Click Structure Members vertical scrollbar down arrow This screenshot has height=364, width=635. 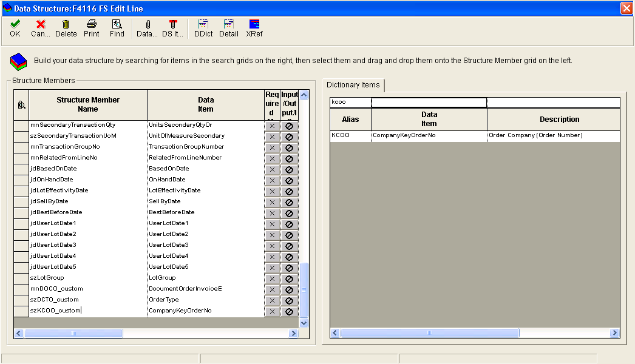pos(304,323)
